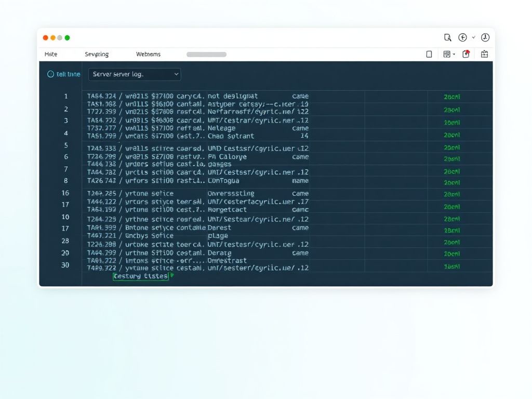The image size is (532, 399).
Task: Click the tablet page icon in toolbar
Action: [x=429, y=54]
